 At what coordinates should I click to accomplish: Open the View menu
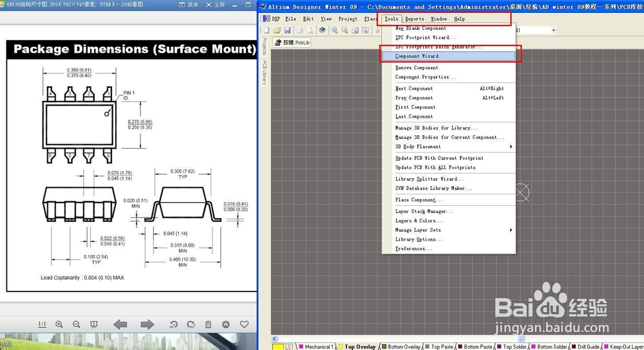click(326, 19)
